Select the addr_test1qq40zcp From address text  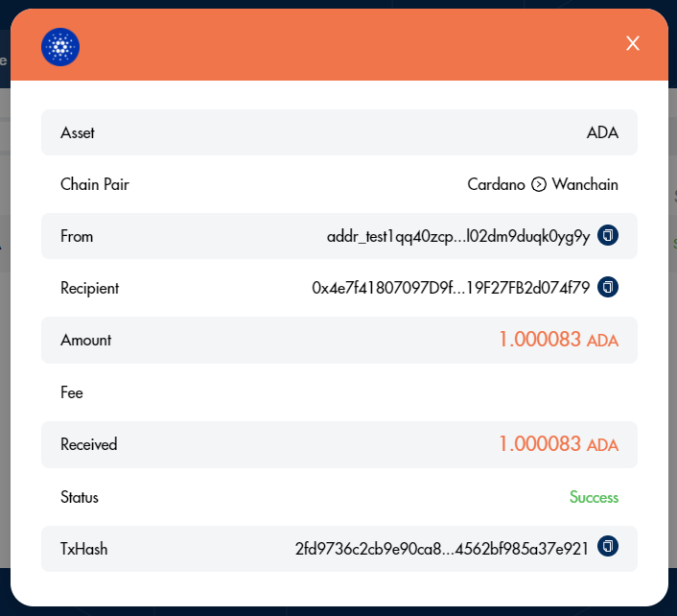(458, 236)
